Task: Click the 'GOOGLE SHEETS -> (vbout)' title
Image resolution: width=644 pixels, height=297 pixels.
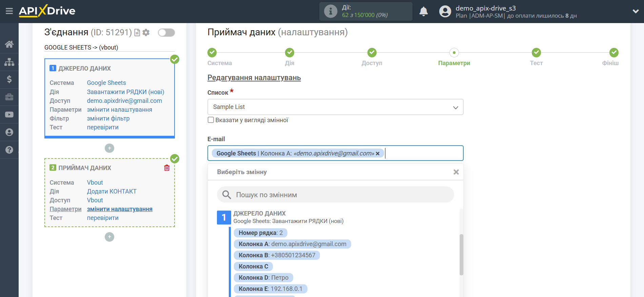Action: tap(81, 48)
